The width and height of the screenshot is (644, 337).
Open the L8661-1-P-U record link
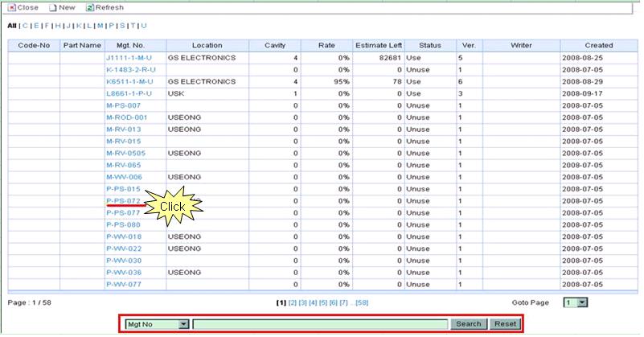[x=128, y=94]
